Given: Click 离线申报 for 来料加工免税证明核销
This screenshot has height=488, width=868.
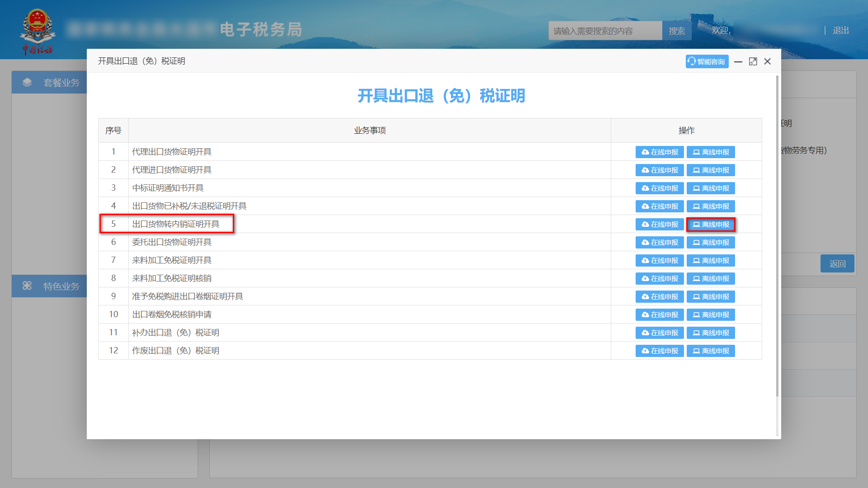Looking at the screenshot, I should coord(711,278).
